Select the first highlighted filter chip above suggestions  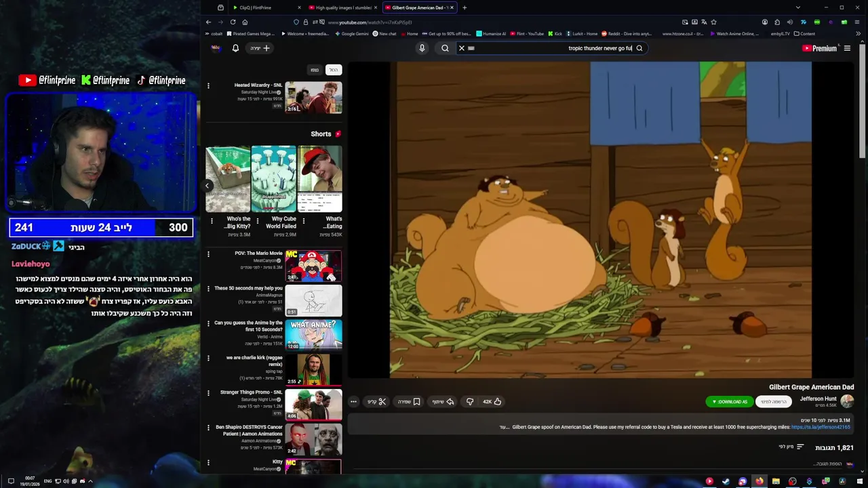[333, 70]
